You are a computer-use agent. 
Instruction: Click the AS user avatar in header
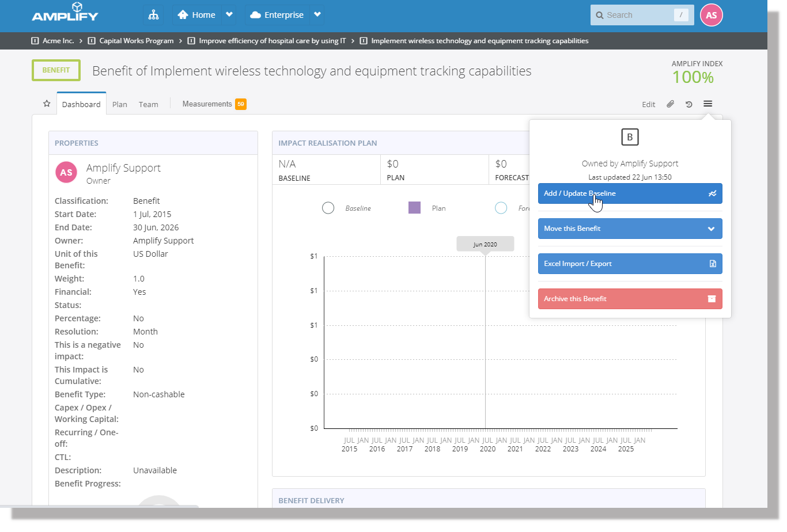[711, 16]
